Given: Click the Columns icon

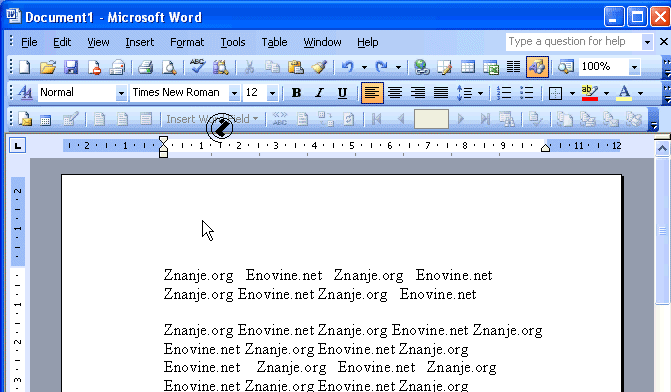Looking at the screenshot, I should pos(514,67).
